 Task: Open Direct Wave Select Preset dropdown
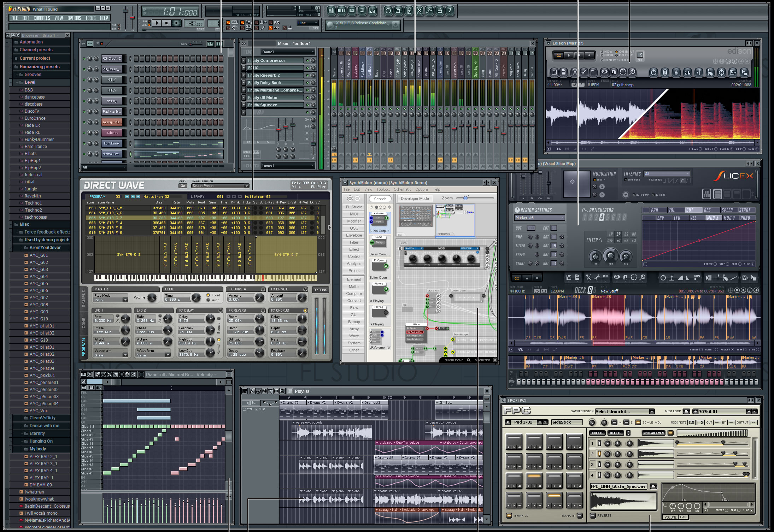220,186
